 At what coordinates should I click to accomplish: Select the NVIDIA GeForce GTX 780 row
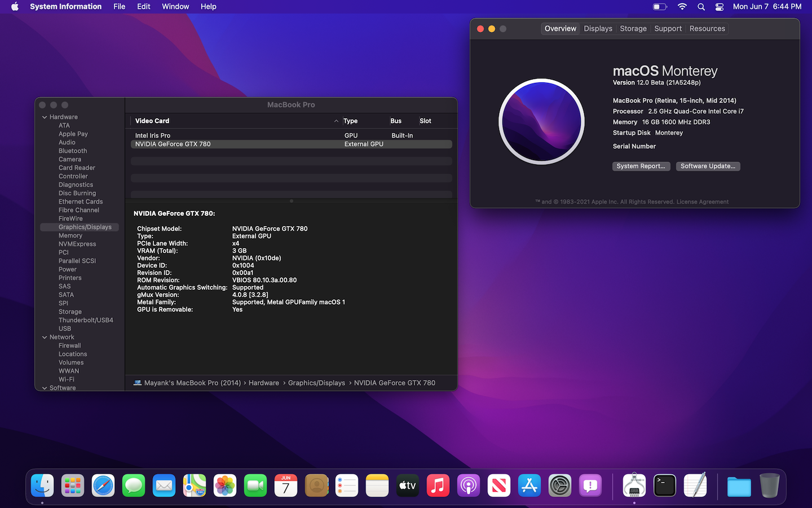291,144
